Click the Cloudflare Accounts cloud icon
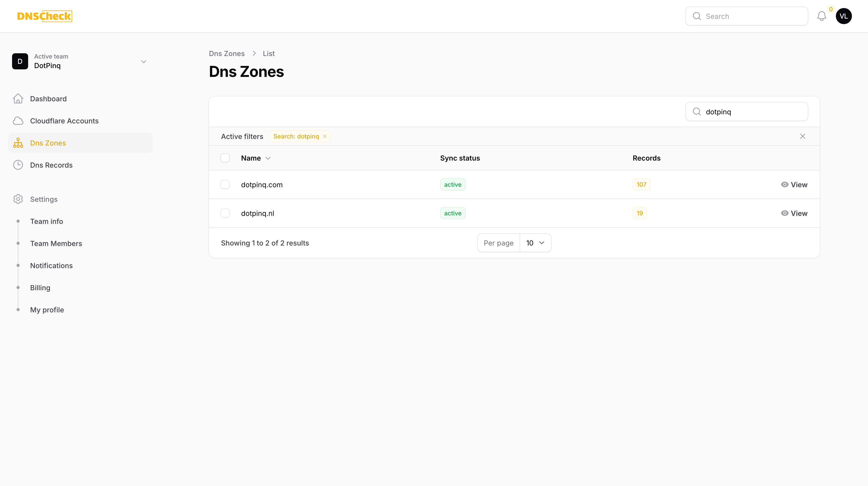Image resolution: width=868 pixels, height=486 pixels. pos(18,121)
